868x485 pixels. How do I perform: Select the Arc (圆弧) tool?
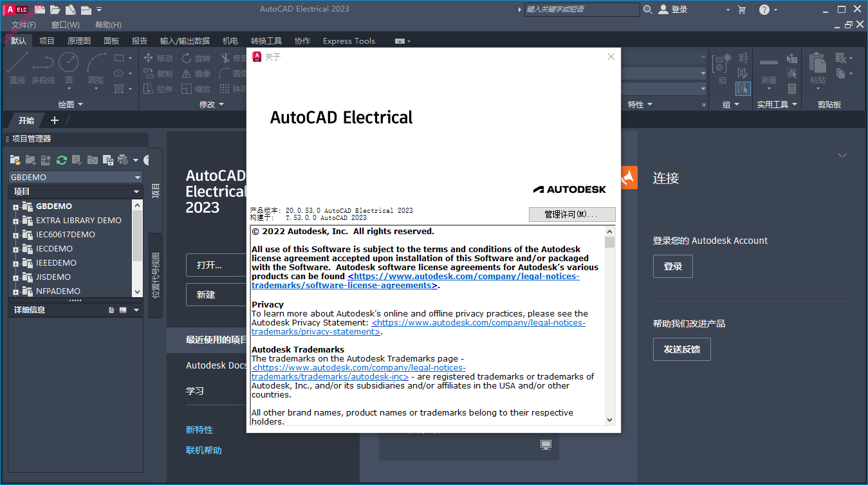(x=97, y=68)
